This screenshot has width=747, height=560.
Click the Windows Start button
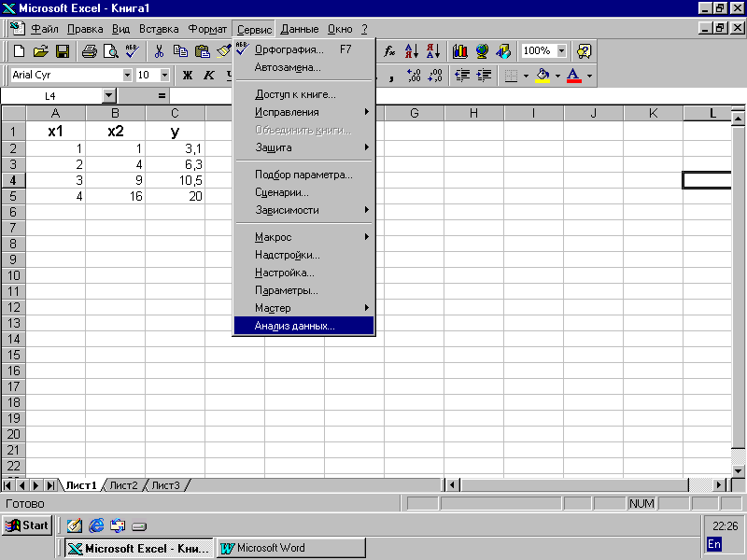click(x=26, y=525)
